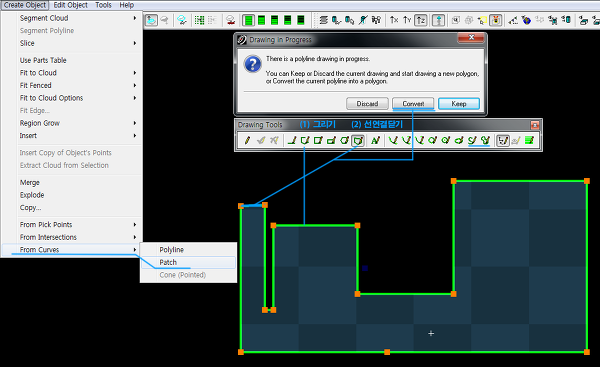Toggle the highlighted dashed-line pencil icon in Drawing Tools

(502, 141)
